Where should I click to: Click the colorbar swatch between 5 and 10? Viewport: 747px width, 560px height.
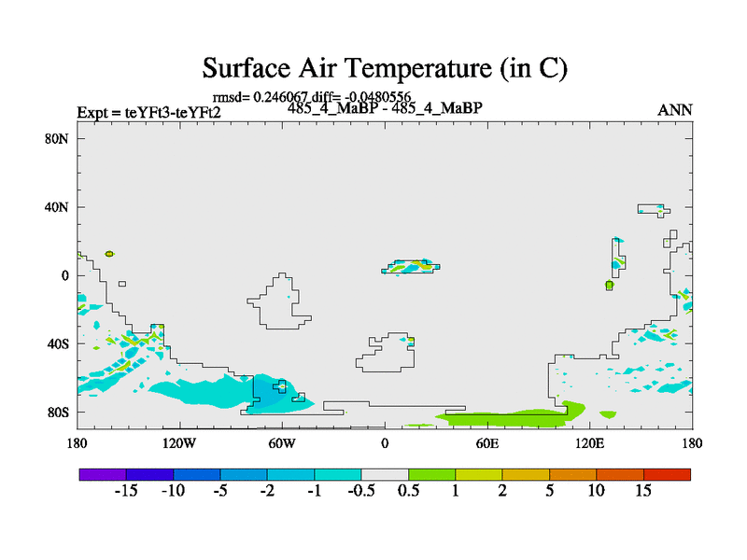(572, 474)
